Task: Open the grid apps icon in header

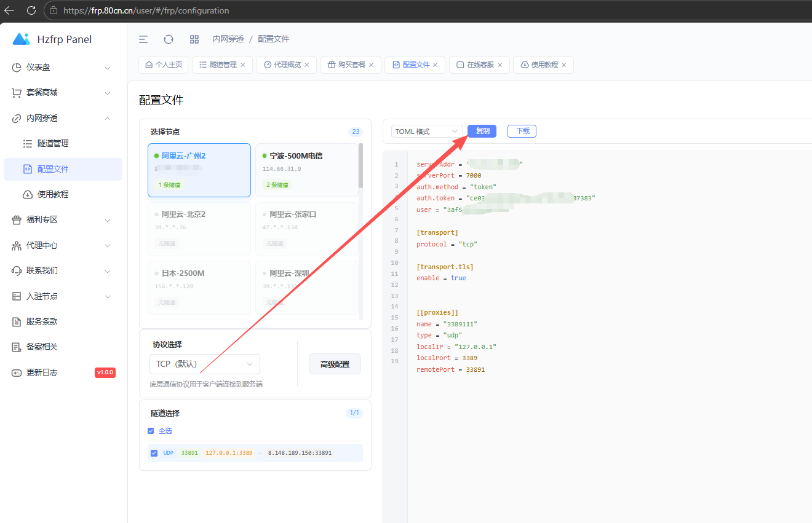Action: click(x=194, y=39)
